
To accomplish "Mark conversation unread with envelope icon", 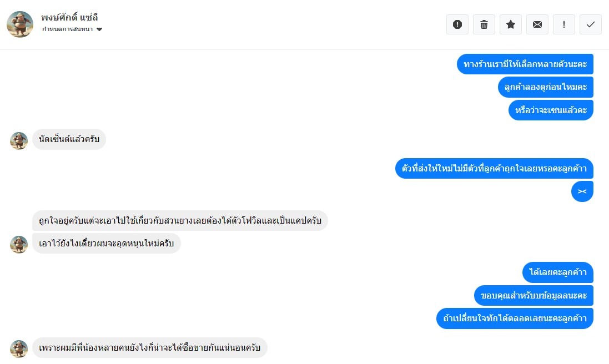I will point(537,24).
